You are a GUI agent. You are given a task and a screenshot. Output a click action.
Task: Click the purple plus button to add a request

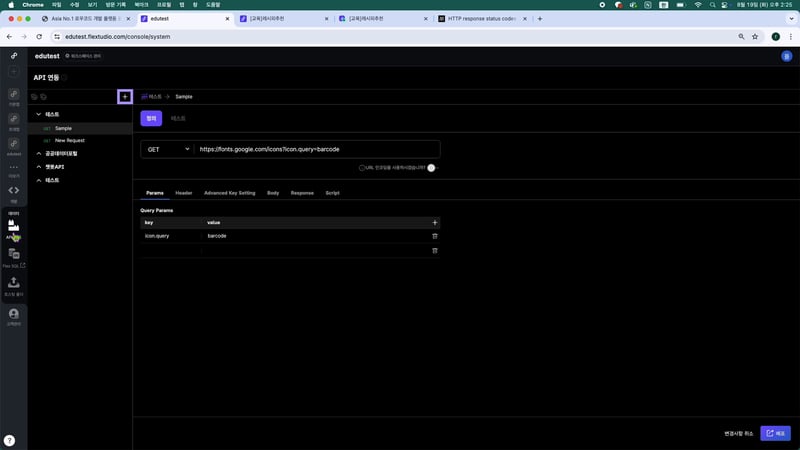click(x=125, y=96)
